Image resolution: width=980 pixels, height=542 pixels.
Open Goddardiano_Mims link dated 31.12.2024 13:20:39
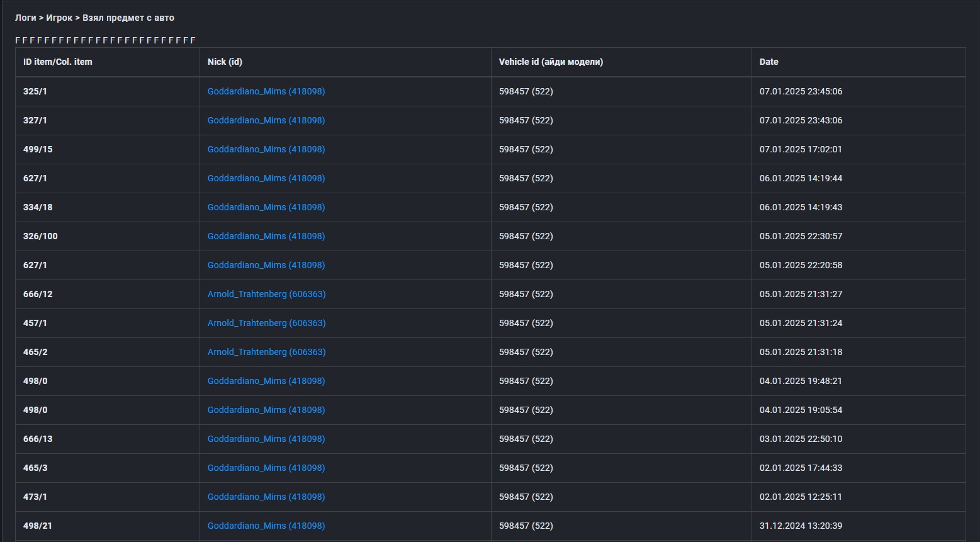(x=266, y=526)
